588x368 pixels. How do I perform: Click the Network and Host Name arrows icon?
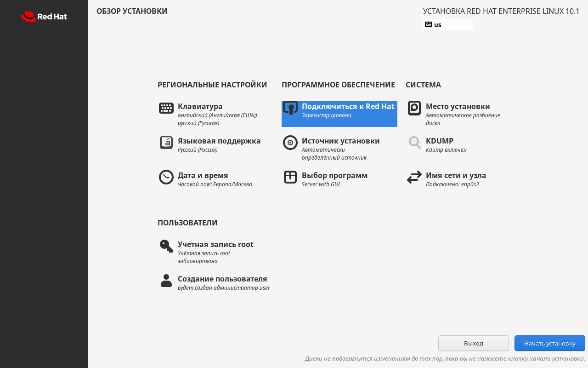(x=414, y=177)
